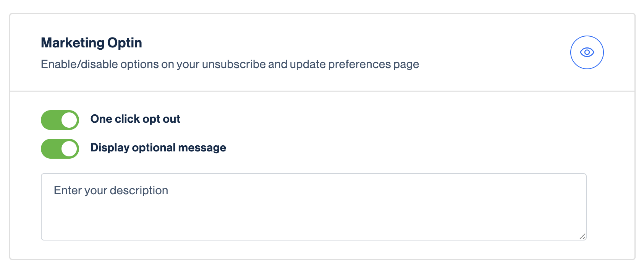Screen dimensions: 644x273
Task: Click the Display optional message label
Action: [x=158, y=148]
